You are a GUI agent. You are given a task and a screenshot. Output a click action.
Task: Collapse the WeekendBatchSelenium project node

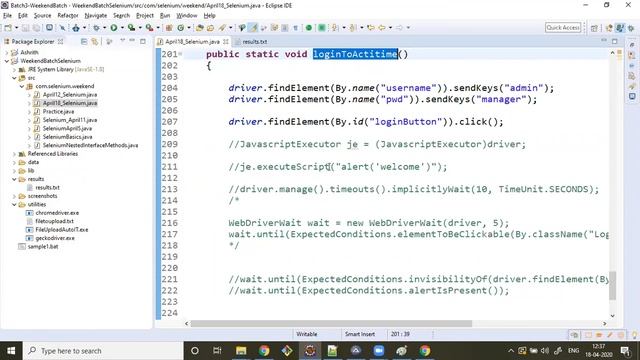pos(7,61)
